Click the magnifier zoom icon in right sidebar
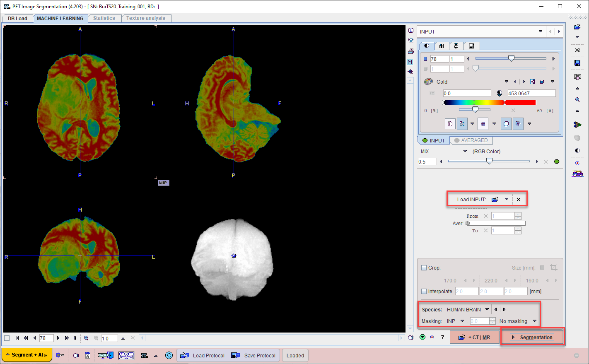Viewport: 589px width, 364px height. click(577, 100)
